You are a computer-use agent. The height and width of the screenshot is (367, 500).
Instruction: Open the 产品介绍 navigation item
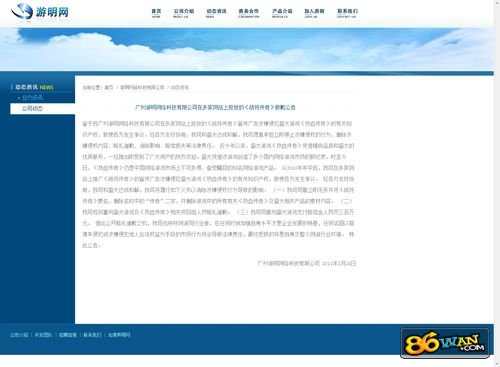coord(282,13)
